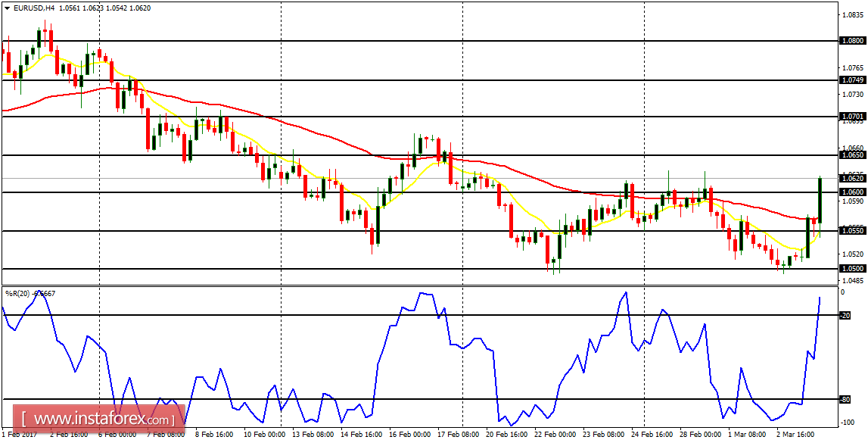Click the 1.0835 price axis label
Screen dimensions: 868x443
point(854,13)
